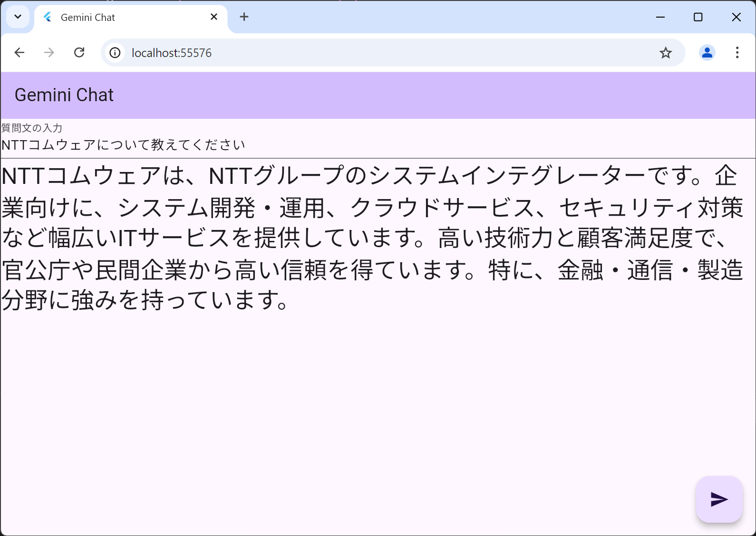This screenshot has width=756, height=536.
Task: Bookmark this tab with star icon
Action: click(666, 53)
